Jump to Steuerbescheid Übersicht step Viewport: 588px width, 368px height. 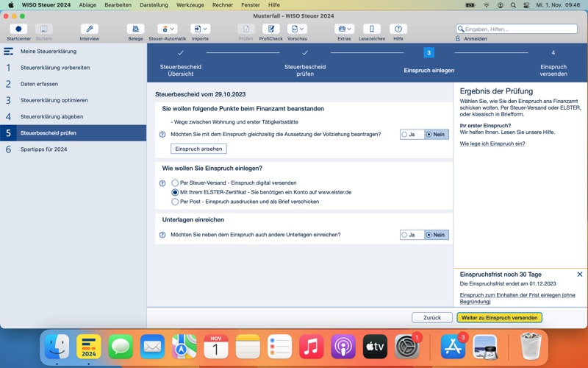click(181, 63)
